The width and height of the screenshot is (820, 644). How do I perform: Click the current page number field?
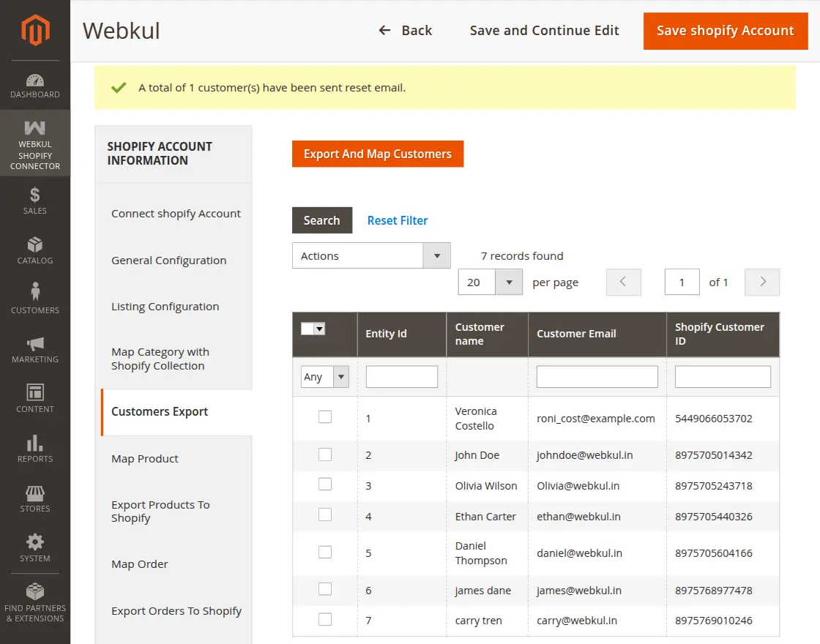click(682, 282)
